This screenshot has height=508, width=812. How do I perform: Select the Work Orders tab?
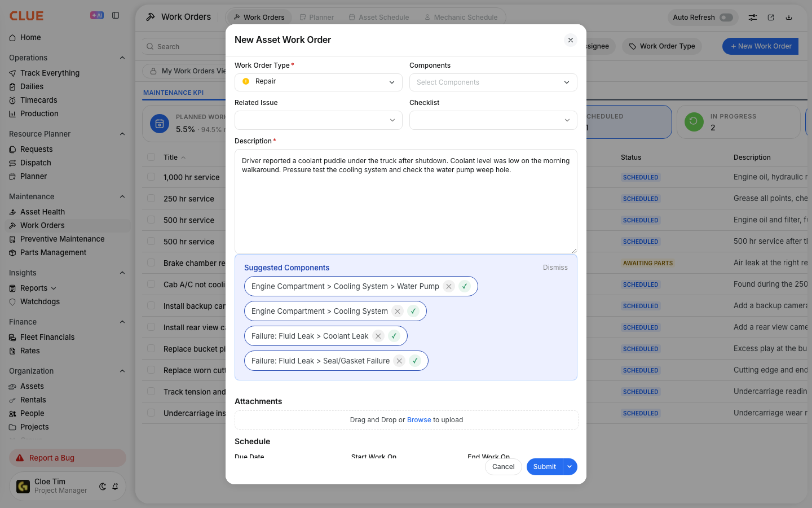tap(259, 17)
